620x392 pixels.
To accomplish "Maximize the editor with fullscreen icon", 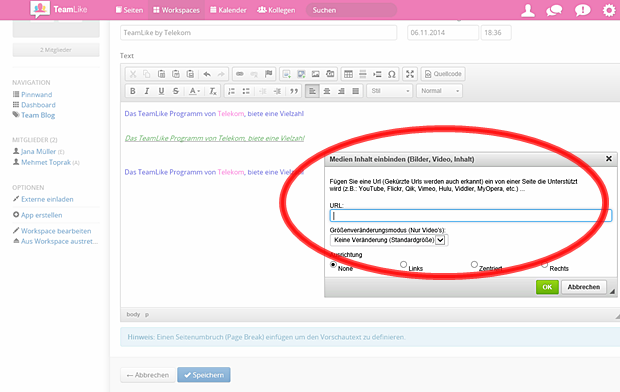I will [410, 74].
